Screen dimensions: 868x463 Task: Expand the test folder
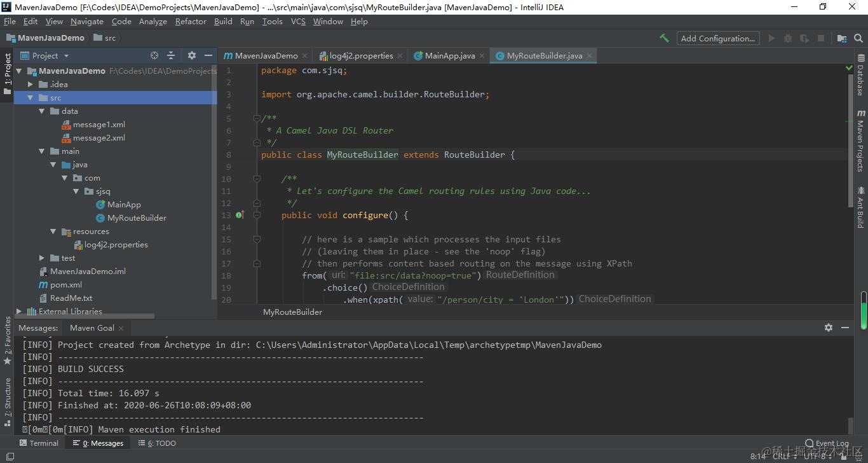click(x=42, y=258)
